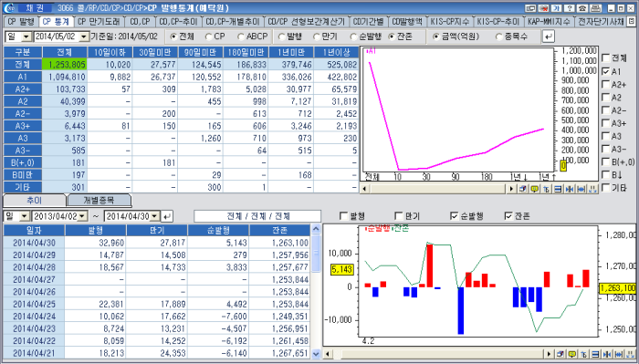
Task: Click the printer icon in title bar
Action: (595, 8)
